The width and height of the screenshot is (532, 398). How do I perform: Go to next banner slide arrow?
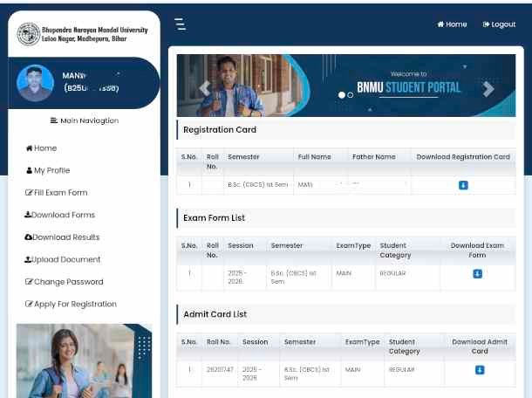tap(488, 89)
